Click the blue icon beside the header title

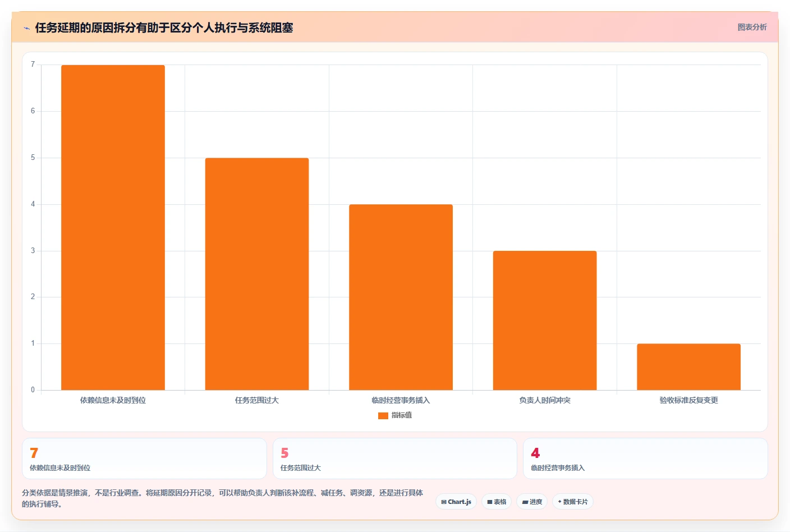26,28
